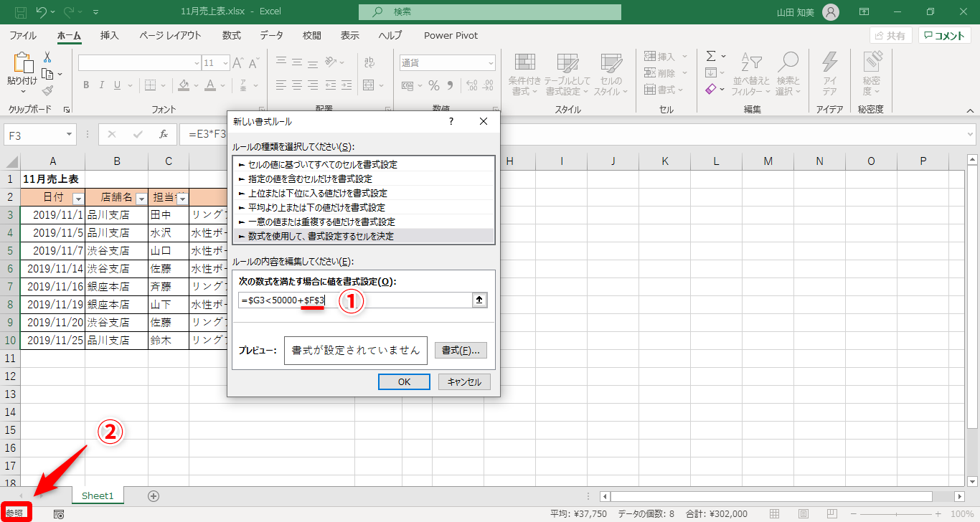Click the Save icon in the title bar
Screen dimensions: 980x522
pos(20,12)
